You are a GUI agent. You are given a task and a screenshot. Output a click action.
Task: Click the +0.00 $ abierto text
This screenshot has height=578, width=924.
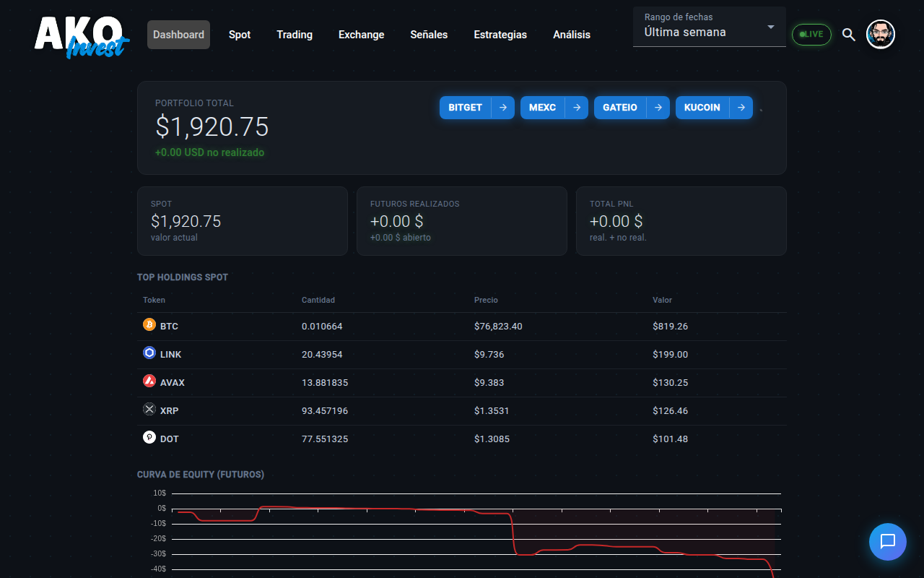[401, 238]
